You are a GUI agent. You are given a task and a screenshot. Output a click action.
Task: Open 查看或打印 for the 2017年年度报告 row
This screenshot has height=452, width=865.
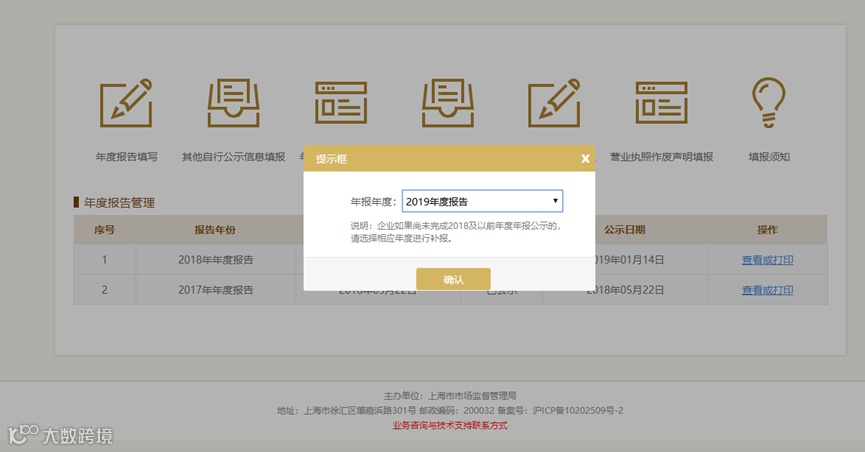pyautogui.click(x=767, y=290)
